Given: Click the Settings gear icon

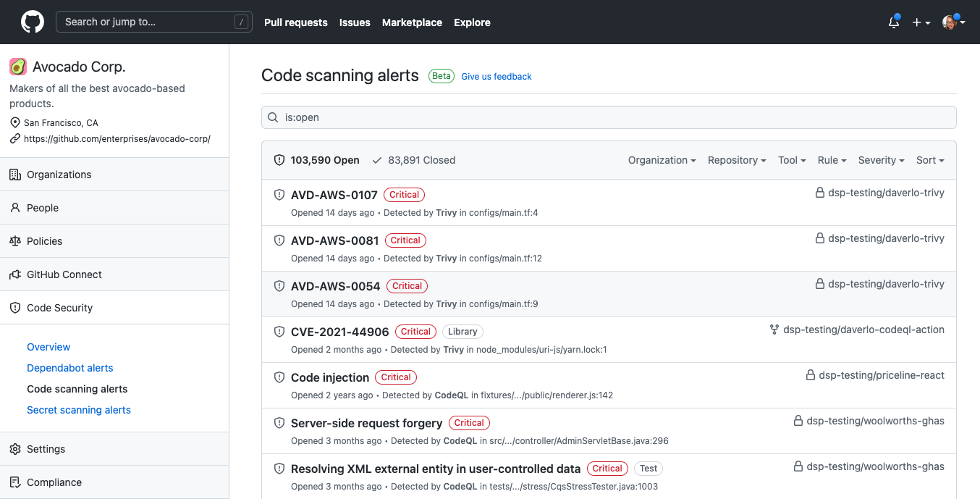Looking at the screenshot, I should pos(14,448).
